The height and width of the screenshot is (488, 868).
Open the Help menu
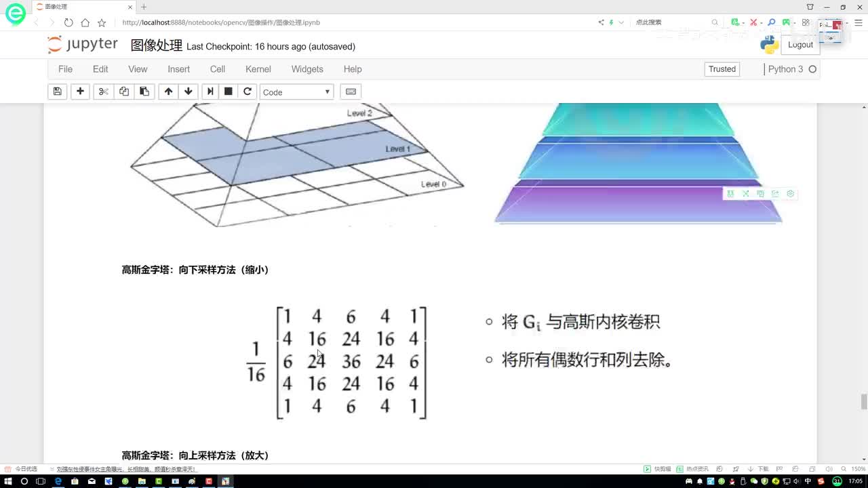[x=353, y=69]
